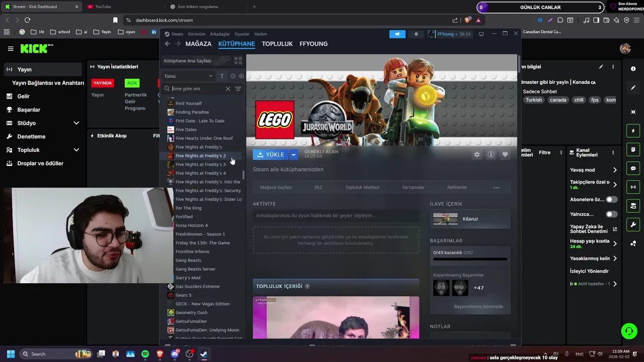Open Arkadaşlar menu
The height and width of the screenshot is (362, 644).
point(220,34)
